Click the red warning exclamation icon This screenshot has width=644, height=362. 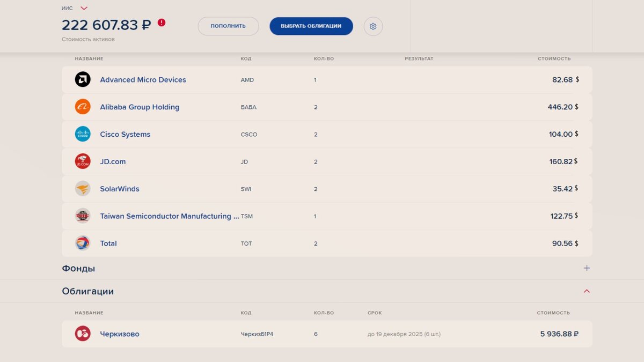click(162, 23)
